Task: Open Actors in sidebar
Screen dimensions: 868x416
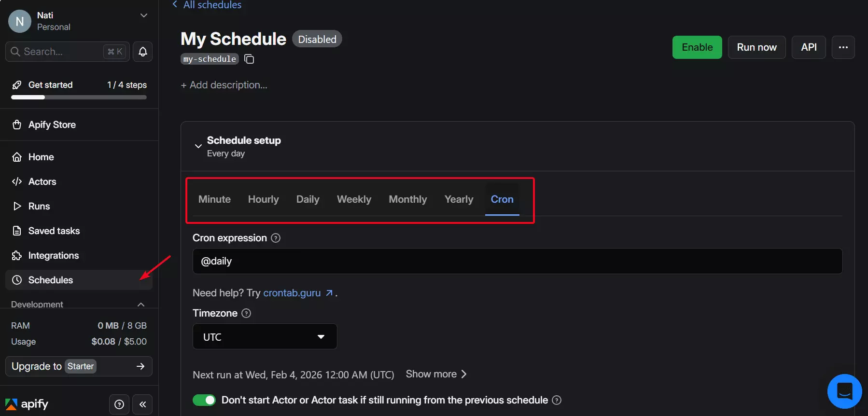Action: coord(79,181)
